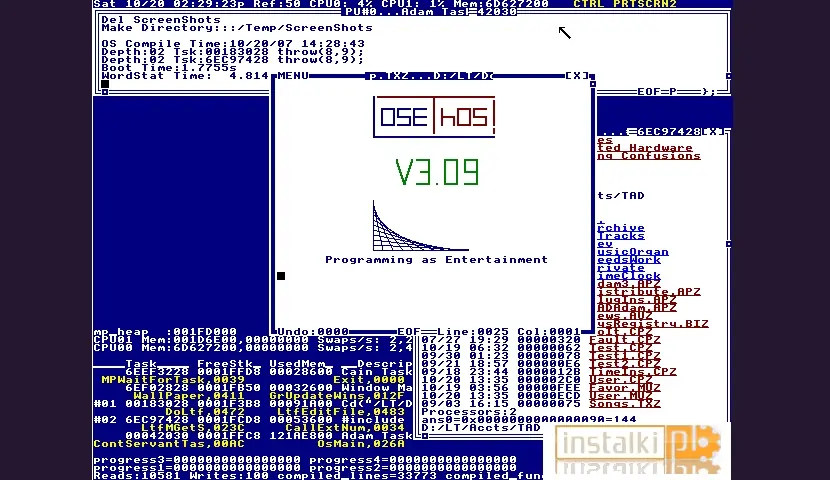Image resolution: width=830 pixels, height=480 pixels.
Task: Open the Test.CPZ file link
Action: point(621,348)
